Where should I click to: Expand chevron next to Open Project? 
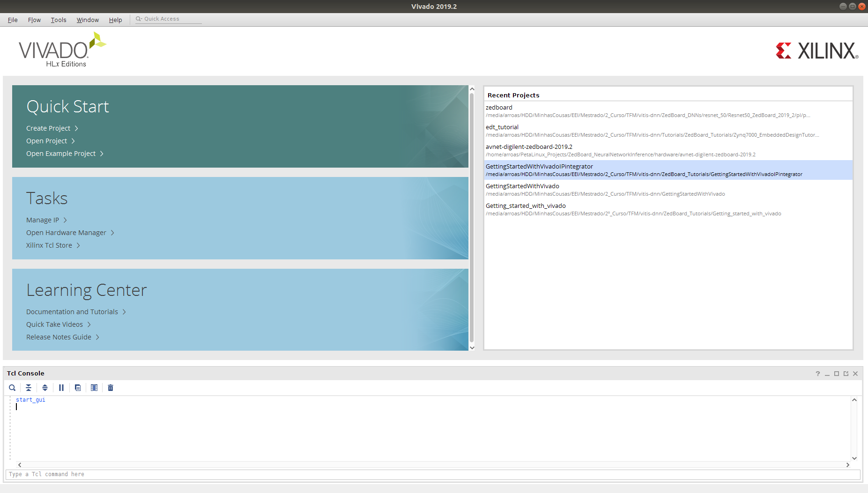73,141
